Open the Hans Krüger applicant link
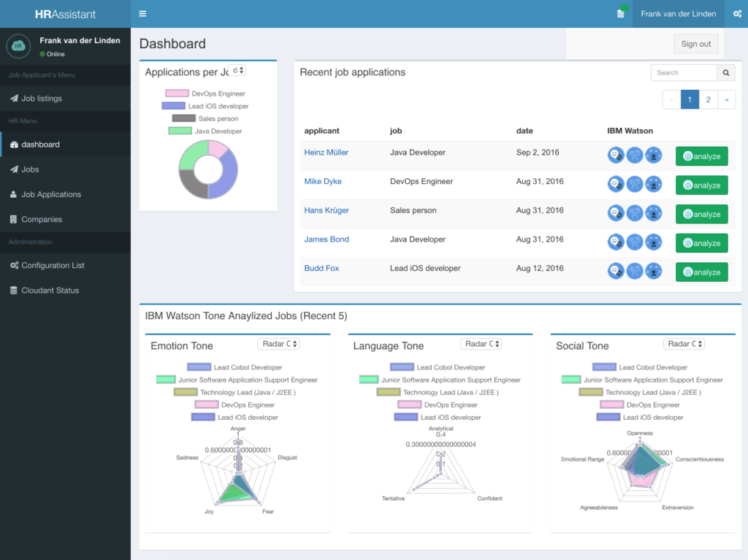Viewport: 748px width, 560px height. (x=327, y=210)
